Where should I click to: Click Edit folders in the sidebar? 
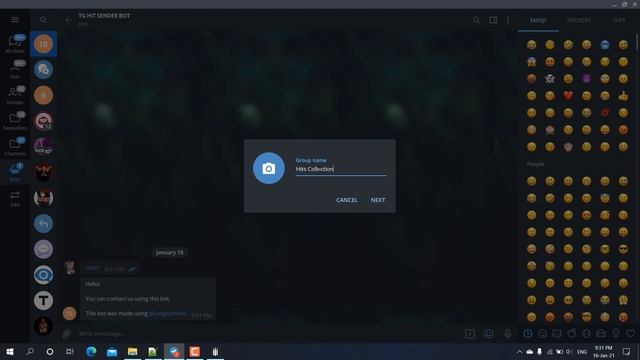[x=15, y=198]
